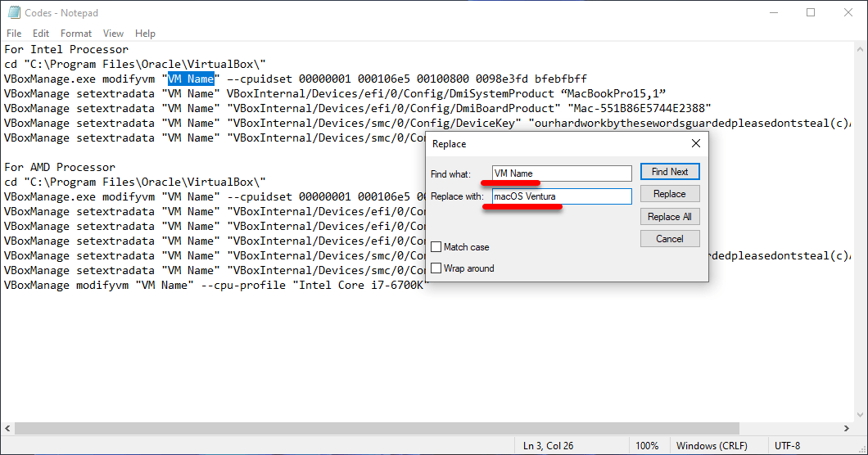
Task: Click the Notepad app icon in title bar
Action: (15, 12)
